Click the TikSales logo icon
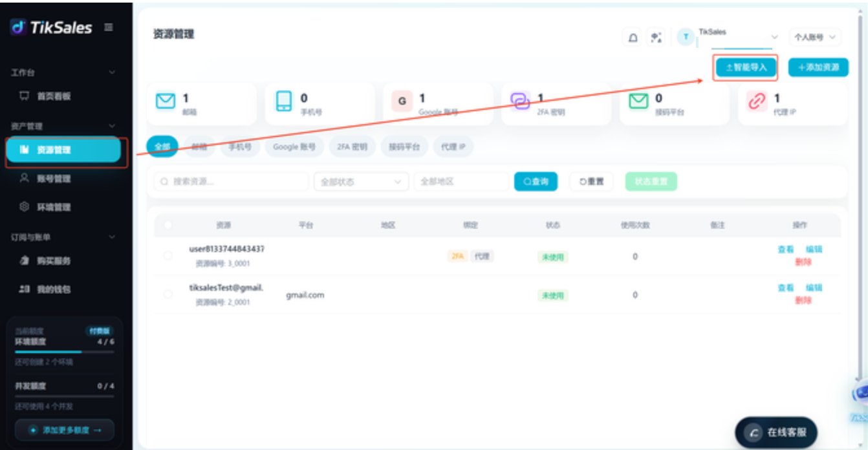The image size is (868, 450). 17,27
